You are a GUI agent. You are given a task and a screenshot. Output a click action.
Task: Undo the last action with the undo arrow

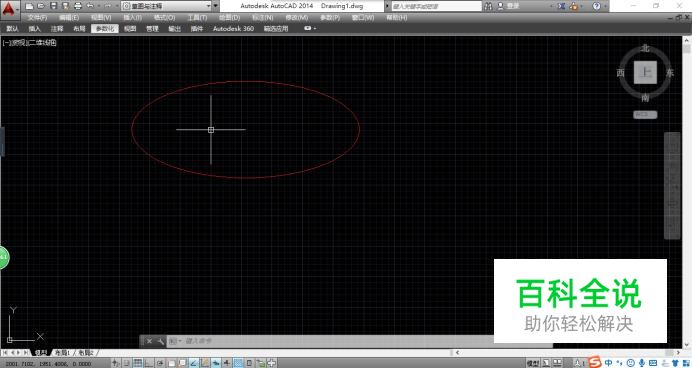pyautogui.click(x=90, y=6)
